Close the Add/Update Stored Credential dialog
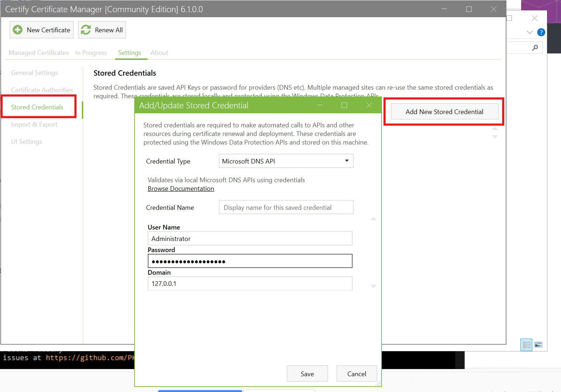 (369, 105)
